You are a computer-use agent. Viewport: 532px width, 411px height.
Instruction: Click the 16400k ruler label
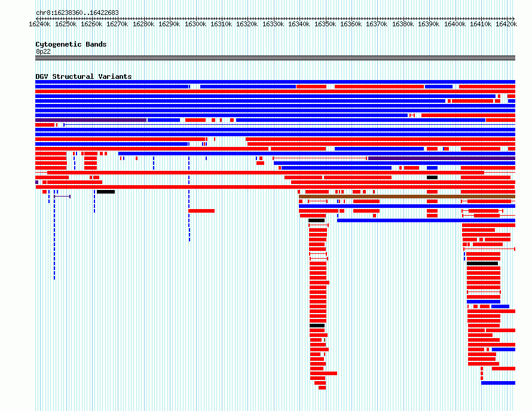pyautogui.click(x=455, y=24)
